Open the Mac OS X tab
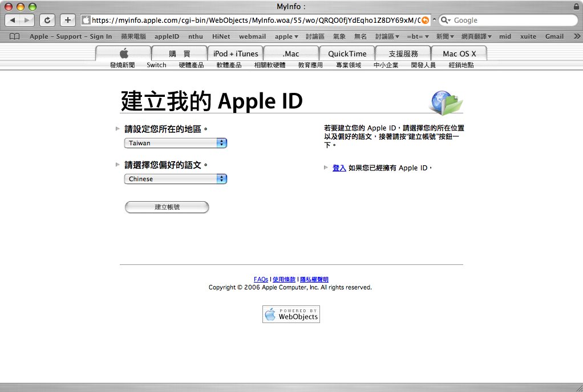This screenshot has width=583, height=392. (x=459, y=54)
